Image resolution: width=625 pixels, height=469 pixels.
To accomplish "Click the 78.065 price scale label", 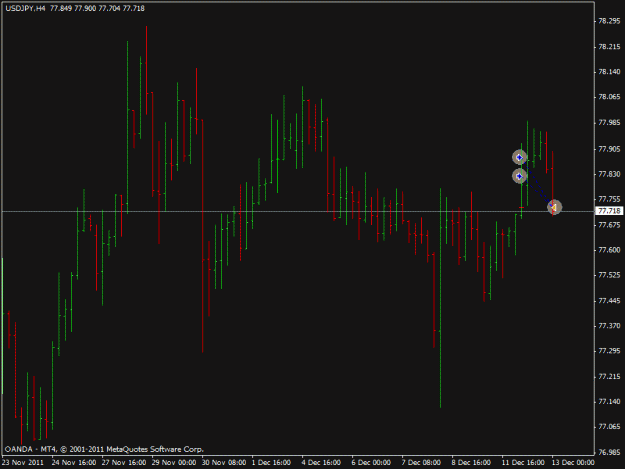I will coord(609,97).
